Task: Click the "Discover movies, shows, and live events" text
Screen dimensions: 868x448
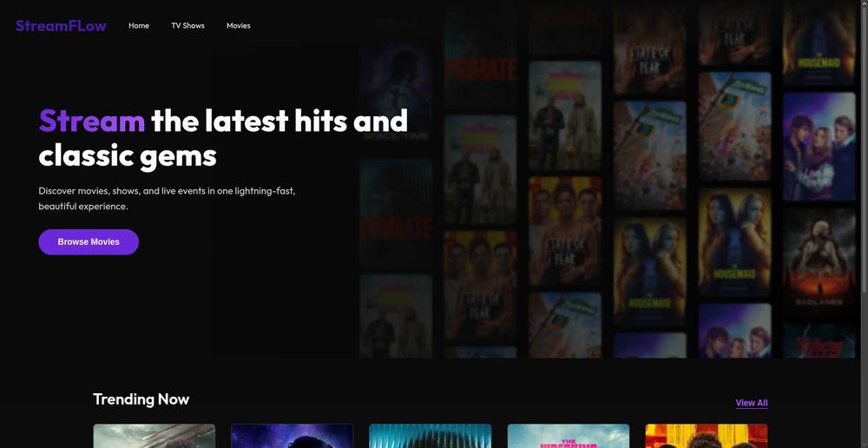Action: click(x=167, y=198)
